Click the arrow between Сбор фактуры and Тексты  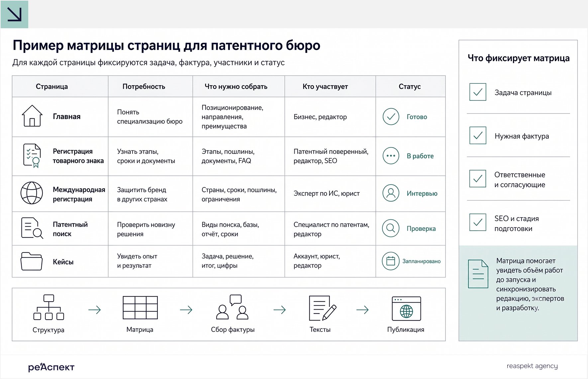(x=280, y=310)
